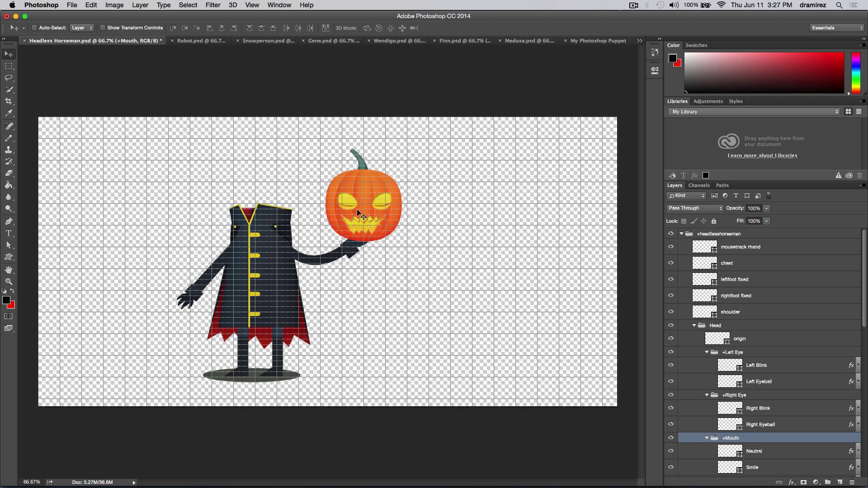The height and width of the screenshot is (488, 868).
Task: Open layer effects with the fx icon
Action: click(x=793, y=482)
